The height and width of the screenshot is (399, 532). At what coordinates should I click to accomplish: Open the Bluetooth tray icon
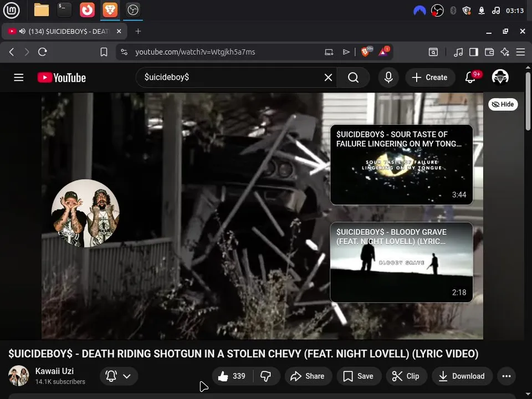click(453, 11)
